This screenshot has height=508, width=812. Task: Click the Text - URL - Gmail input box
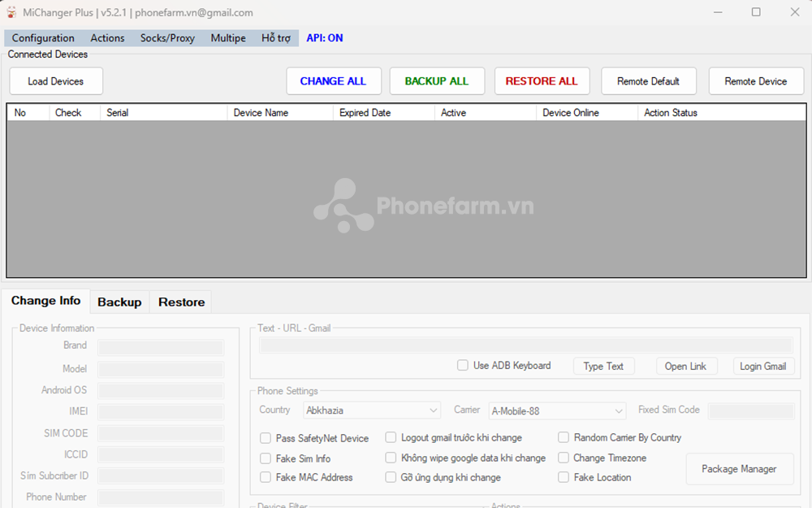pos(525,345)
